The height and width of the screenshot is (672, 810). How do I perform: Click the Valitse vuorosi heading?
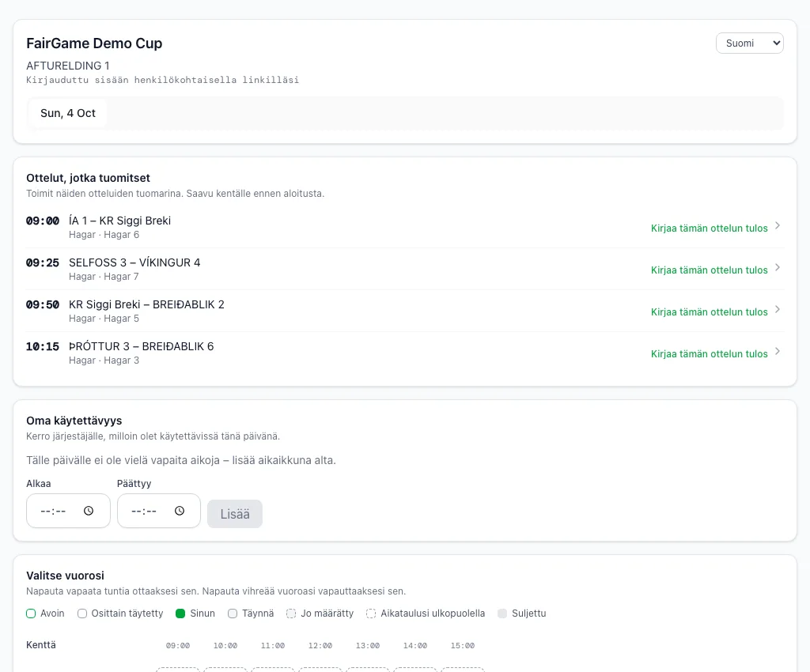65,576
